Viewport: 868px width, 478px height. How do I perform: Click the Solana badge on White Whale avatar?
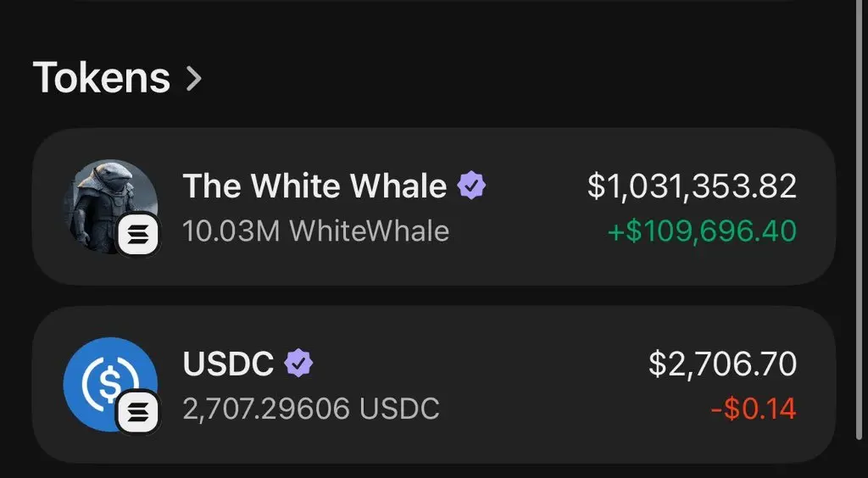point(138,236)
